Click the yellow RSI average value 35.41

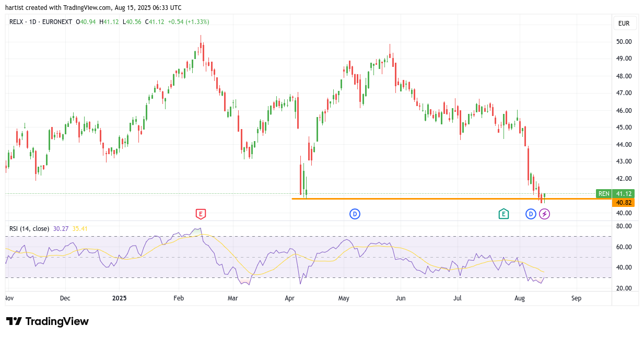tap(80, 228)
